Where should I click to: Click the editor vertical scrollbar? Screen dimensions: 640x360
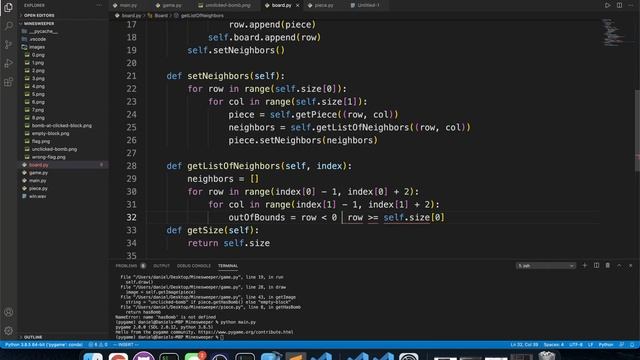point(637,131)
